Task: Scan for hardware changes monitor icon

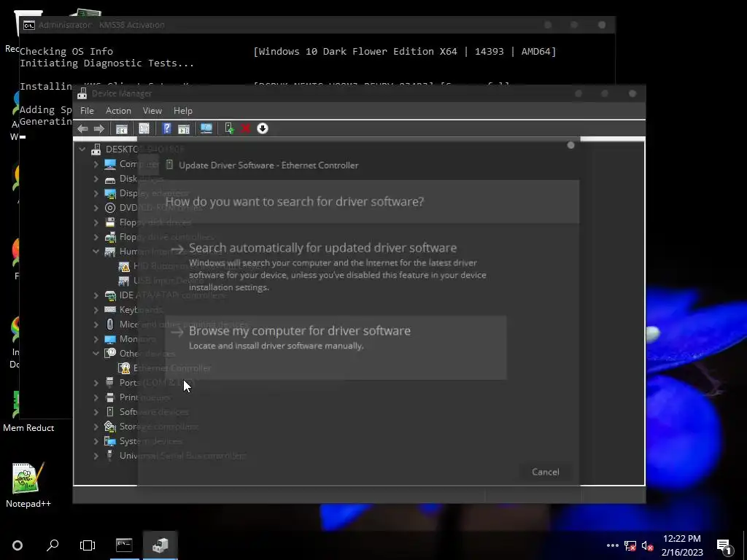Action: click(206, 128)
